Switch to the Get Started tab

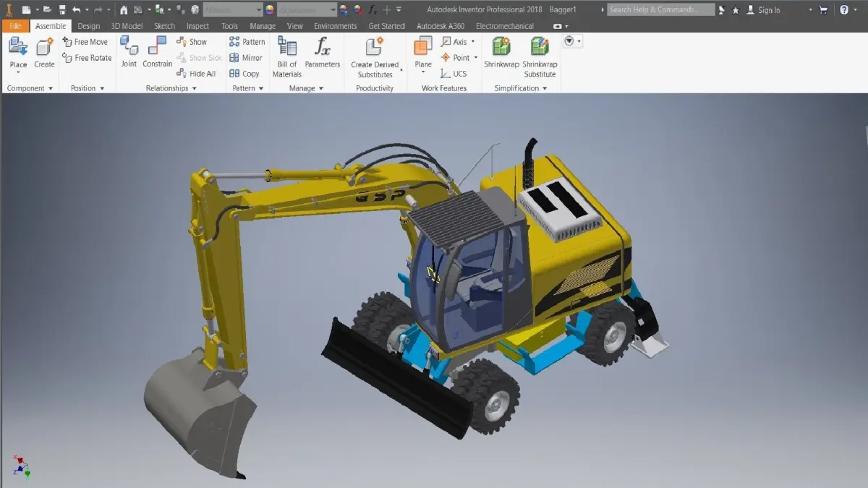pyautogui.click(x=387, y=26)
